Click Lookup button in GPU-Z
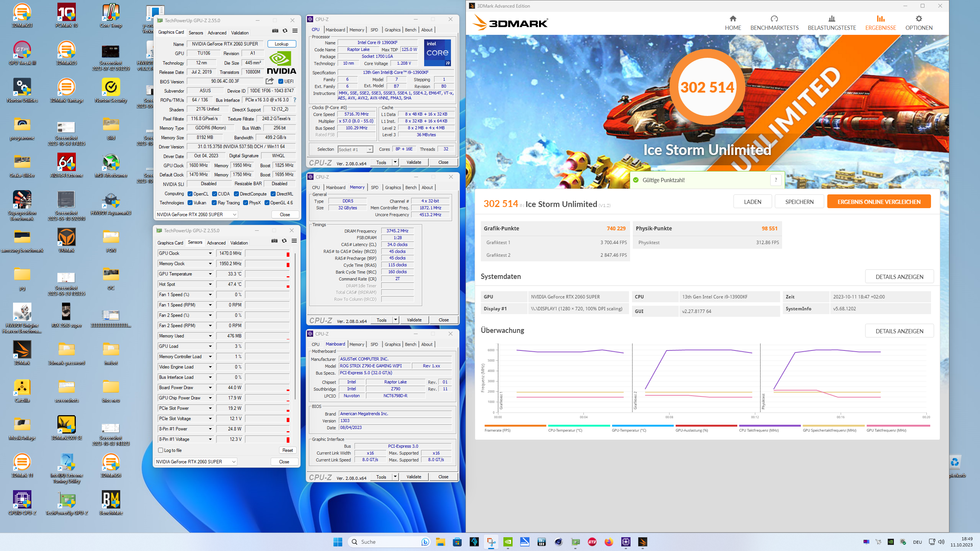 click(281, 44)
